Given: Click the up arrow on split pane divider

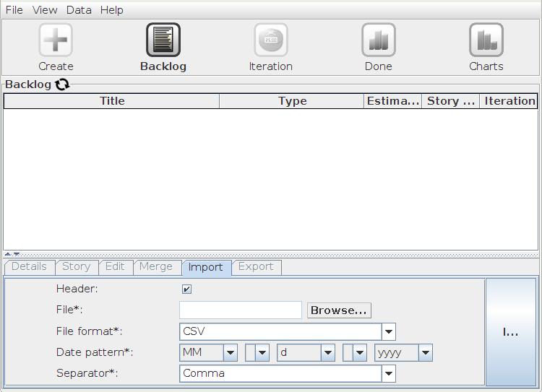Looking at the screenshot, I should coord(8,254).
